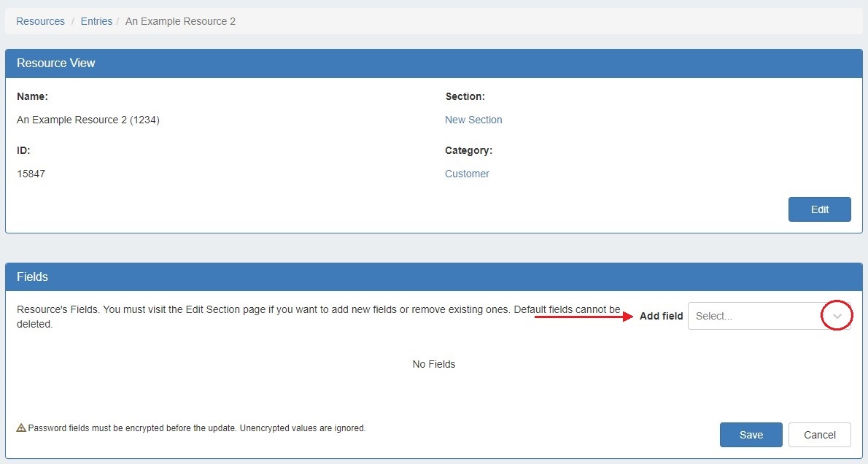Screen dimensions: 868x464
Task: Open the Customer category link
Action: [x=467, y=174]
